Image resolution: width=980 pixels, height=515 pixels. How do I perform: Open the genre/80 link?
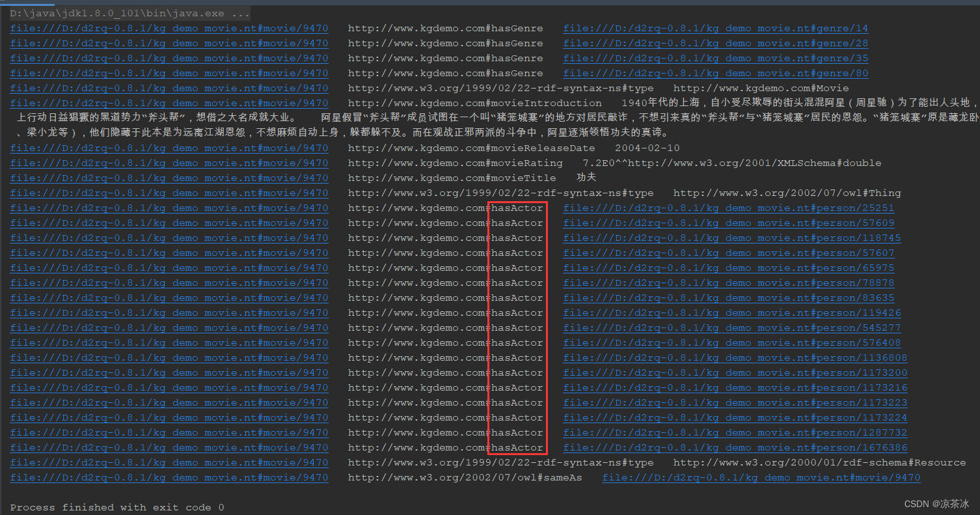pos(715,73)
